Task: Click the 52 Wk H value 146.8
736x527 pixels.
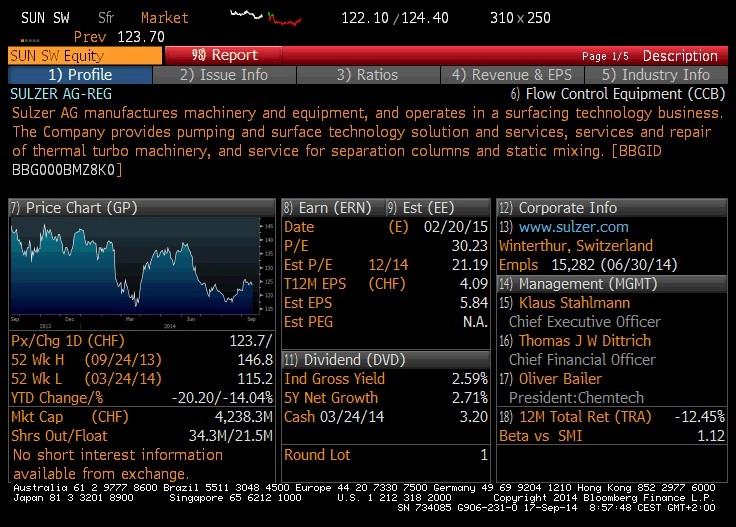Action: (x=255, y=360)
